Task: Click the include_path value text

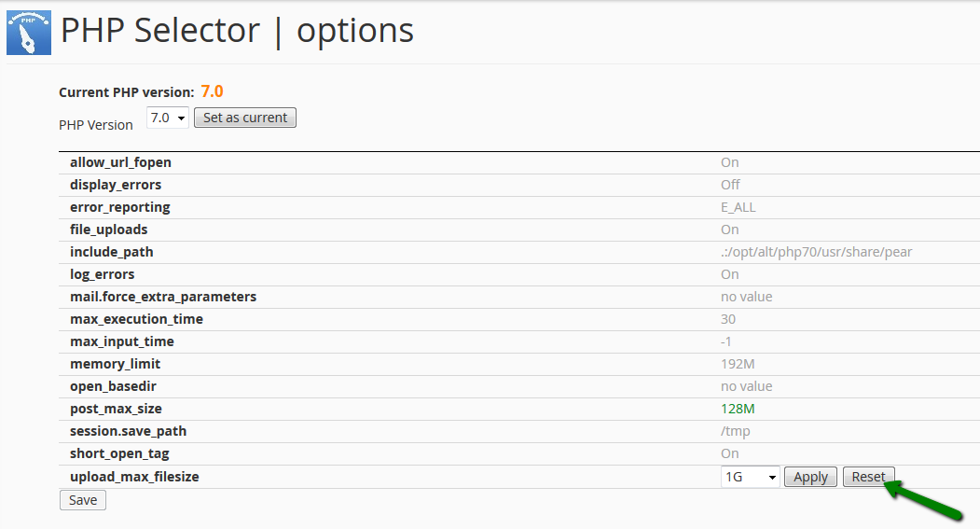Action: (816, 252)
